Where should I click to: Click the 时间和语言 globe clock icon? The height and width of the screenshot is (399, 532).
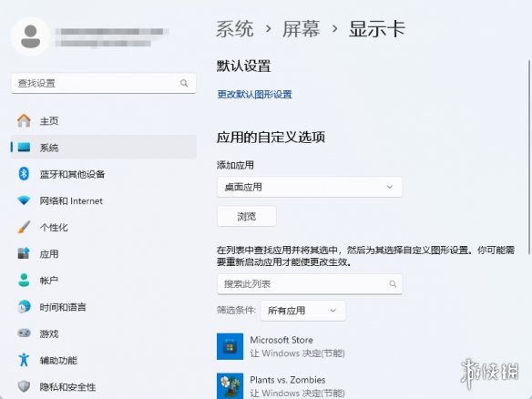(24, 307)
